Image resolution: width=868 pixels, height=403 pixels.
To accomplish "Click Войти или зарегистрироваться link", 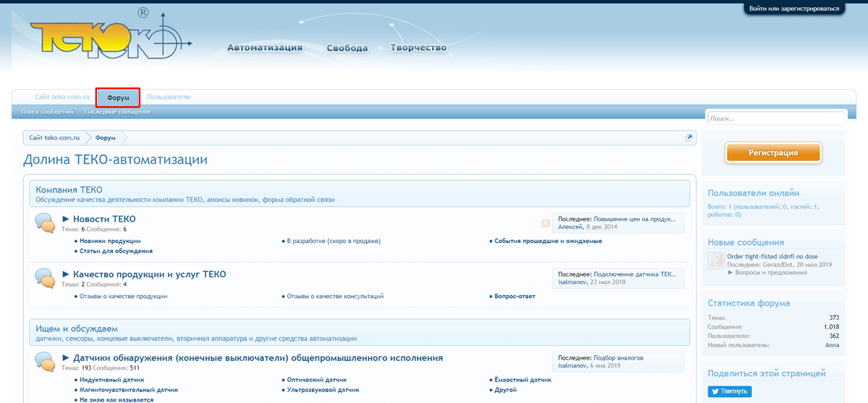I will click(794, 9).
